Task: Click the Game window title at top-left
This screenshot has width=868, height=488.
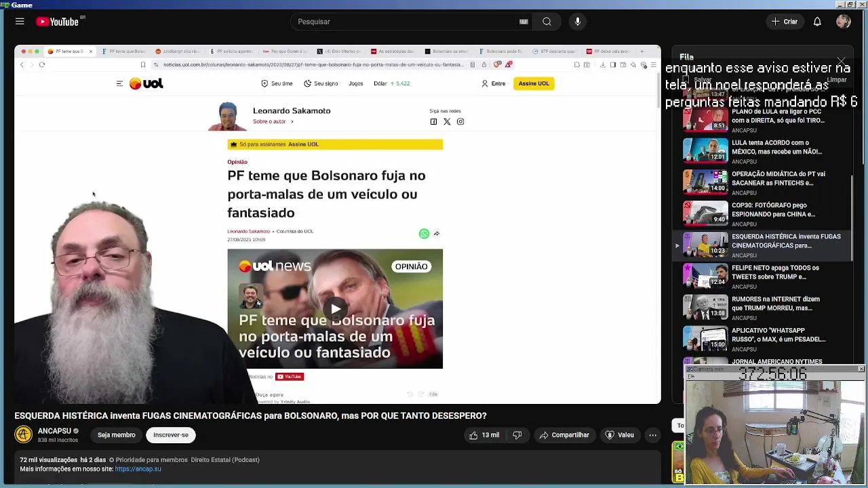Action: tap(22, 5)
